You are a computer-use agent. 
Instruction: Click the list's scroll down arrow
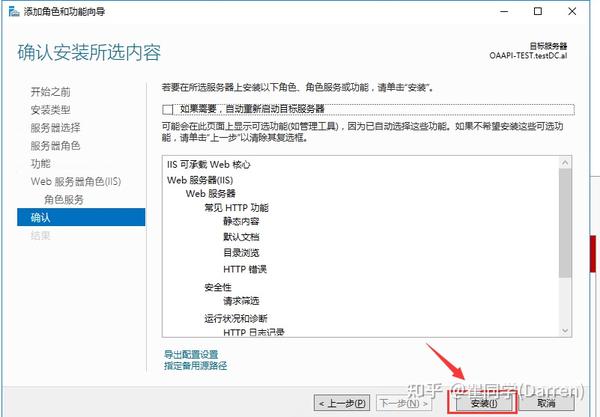(x=565, y=331)
